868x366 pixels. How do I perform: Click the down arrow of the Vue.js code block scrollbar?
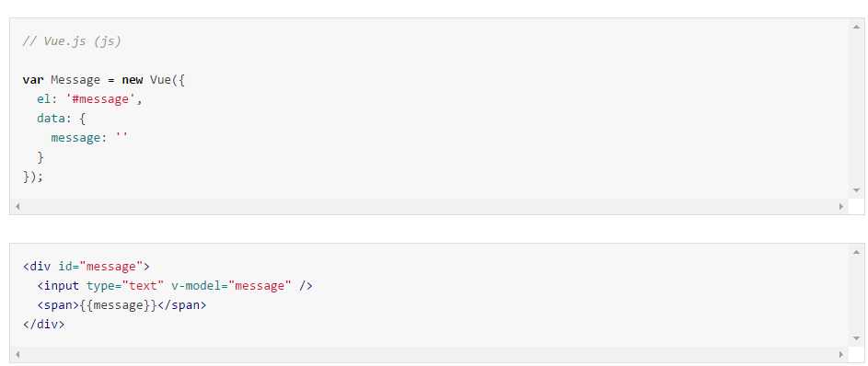[x=856, y=190]
